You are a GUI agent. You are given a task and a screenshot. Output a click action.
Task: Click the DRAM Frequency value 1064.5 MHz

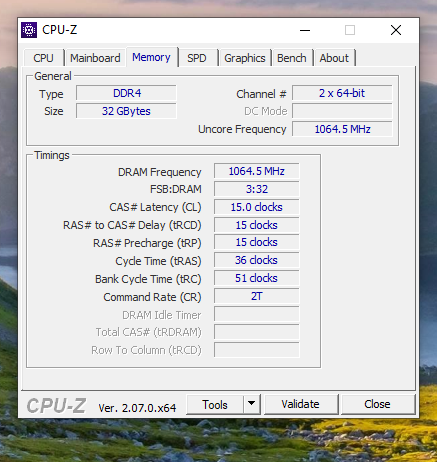point(257,171)
